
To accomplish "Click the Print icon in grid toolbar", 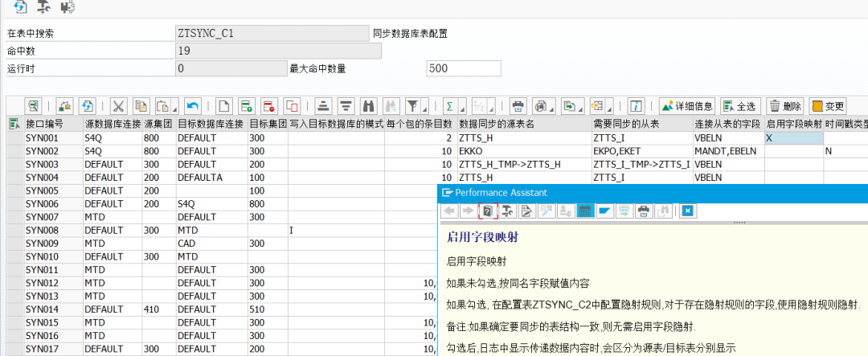I will click(x=518, y=106).
